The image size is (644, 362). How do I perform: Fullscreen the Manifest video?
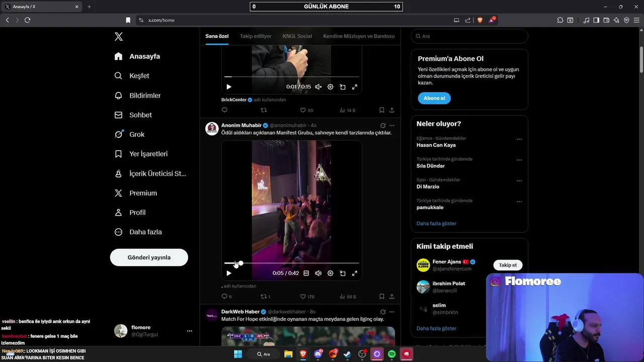click(355, 273)
